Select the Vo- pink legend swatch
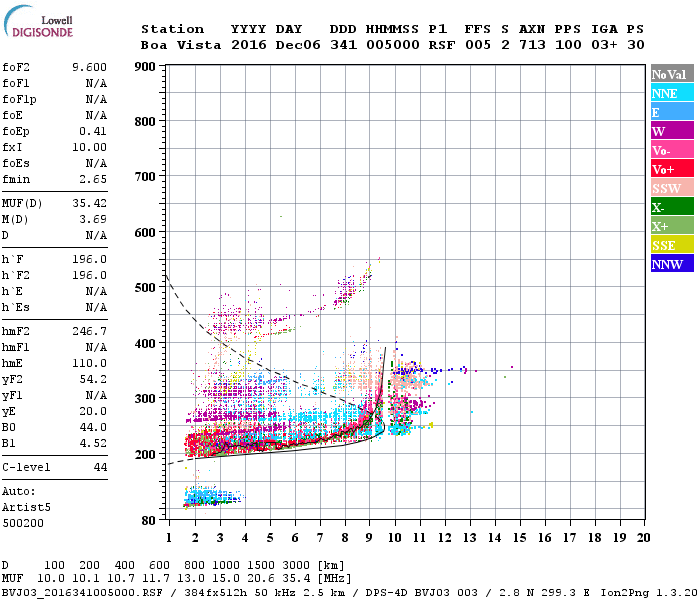This screenshot has width=700, height=600. click(x=672, y=150)
